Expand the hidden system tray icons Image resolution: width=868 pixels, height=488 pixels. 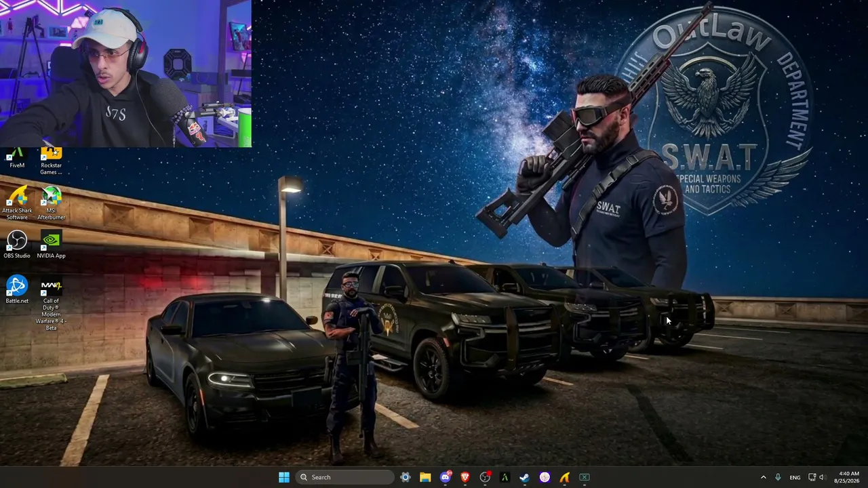pos(763,477)
